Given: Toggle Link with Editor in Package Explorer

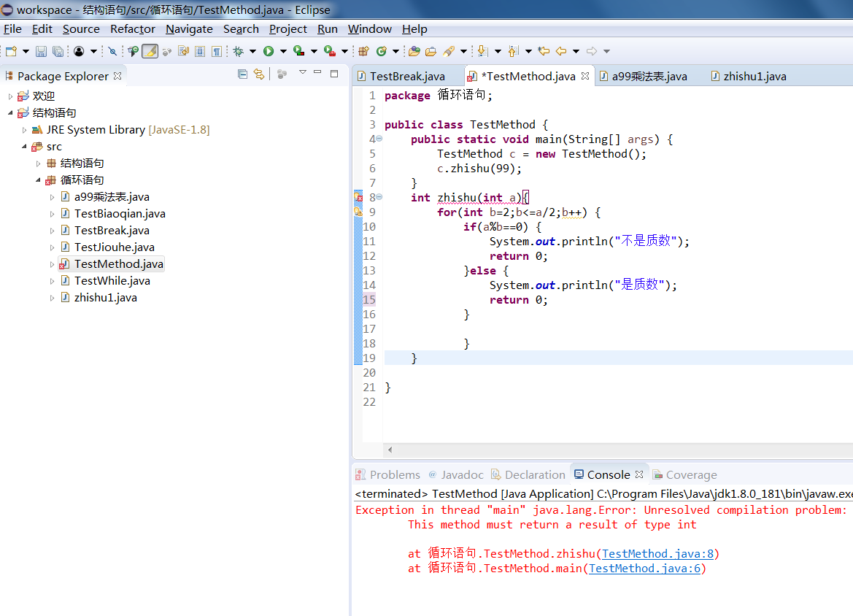Looking at the screenshot, I should [x=259, y=74].
